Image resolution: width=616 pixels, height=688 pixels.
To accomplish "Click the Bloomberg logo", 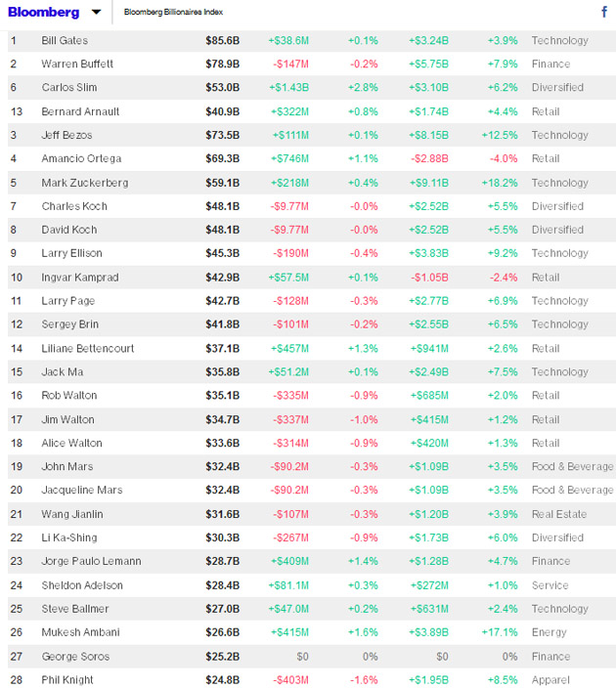I will coord(44,13).
